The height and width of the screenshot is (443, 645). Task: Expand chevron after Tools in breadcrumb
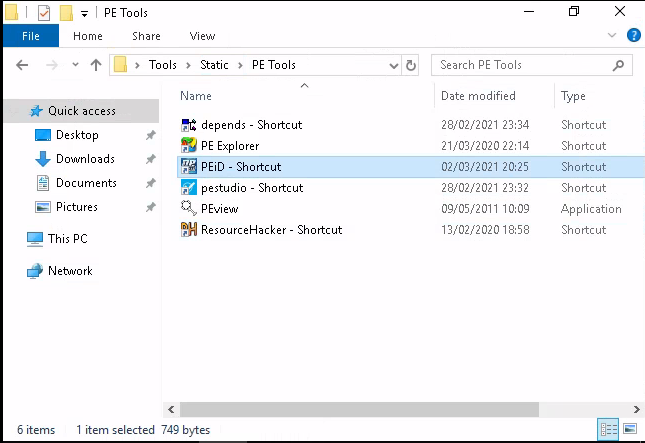click(x=188, y=65)
